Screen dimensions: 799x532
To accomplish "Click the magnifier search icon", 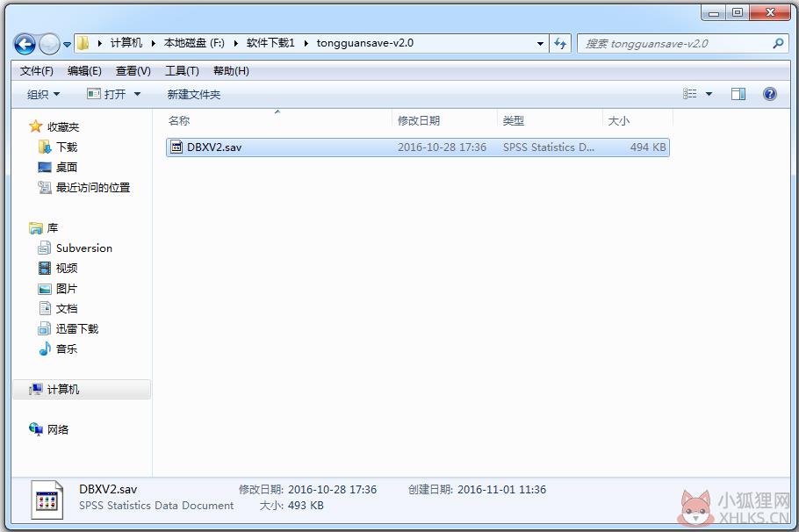I will (778, 44).
